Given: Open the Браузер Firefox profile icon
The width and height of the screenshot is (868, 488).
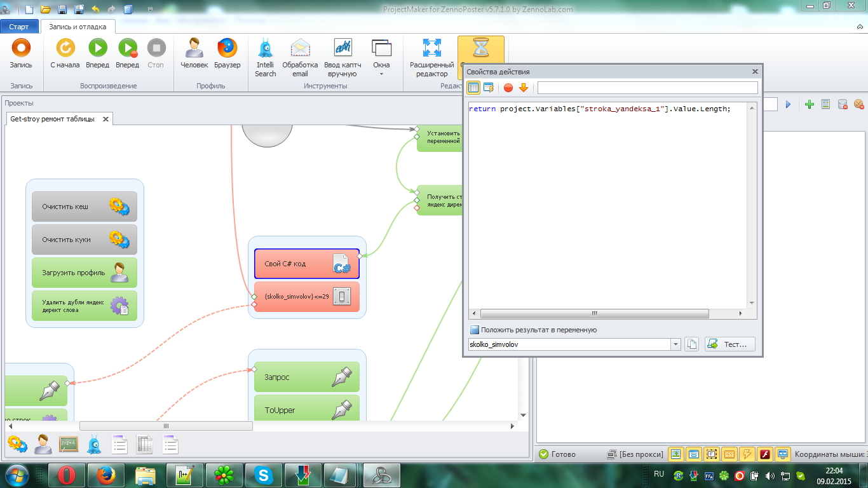Looking at the screenshot, I should point(227,48).
